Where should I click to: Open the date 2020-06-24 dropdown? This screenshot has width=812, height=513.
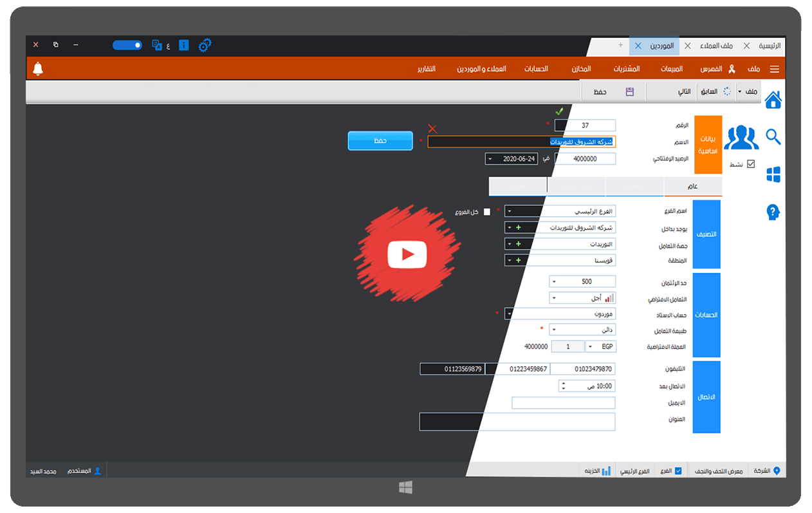(490, 159)
